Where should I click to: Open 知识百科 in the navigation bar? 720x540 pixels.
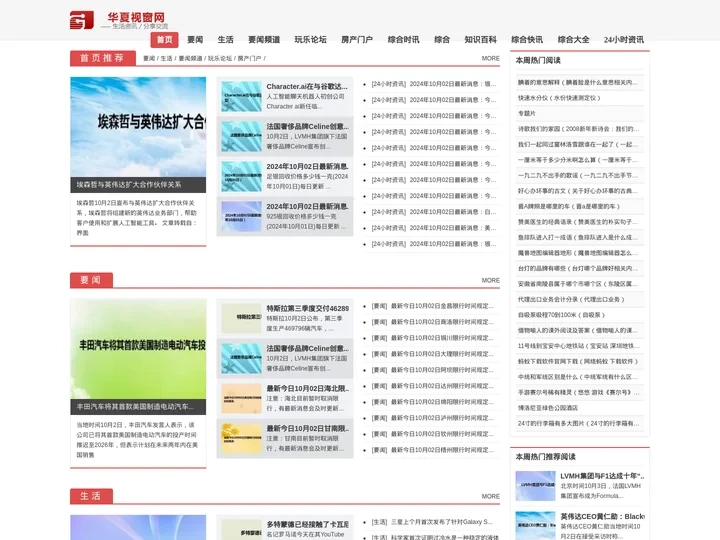pos(480,39)
